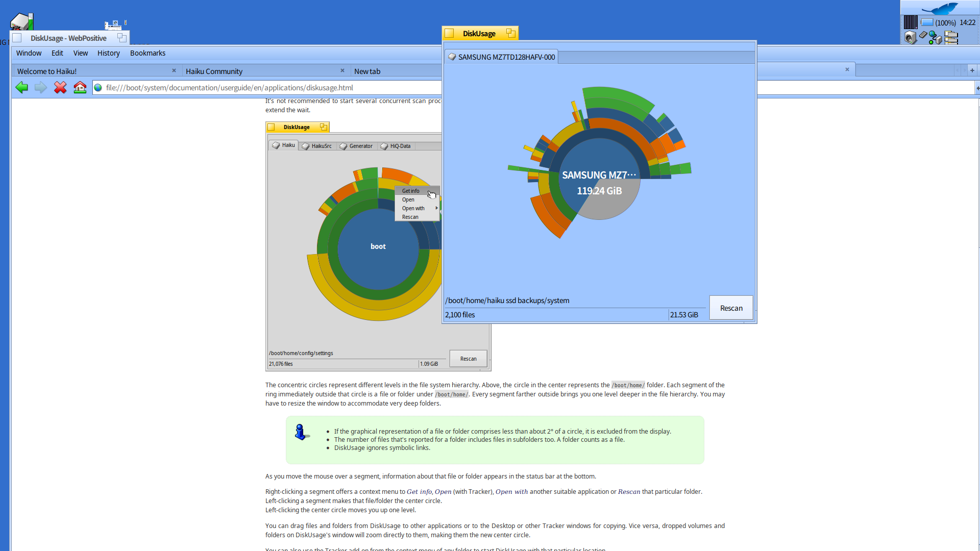Click the green Back arrow in WebPositive
Image resolution: width=980 pixels, height=551 pixels.
tap(21, 88)
